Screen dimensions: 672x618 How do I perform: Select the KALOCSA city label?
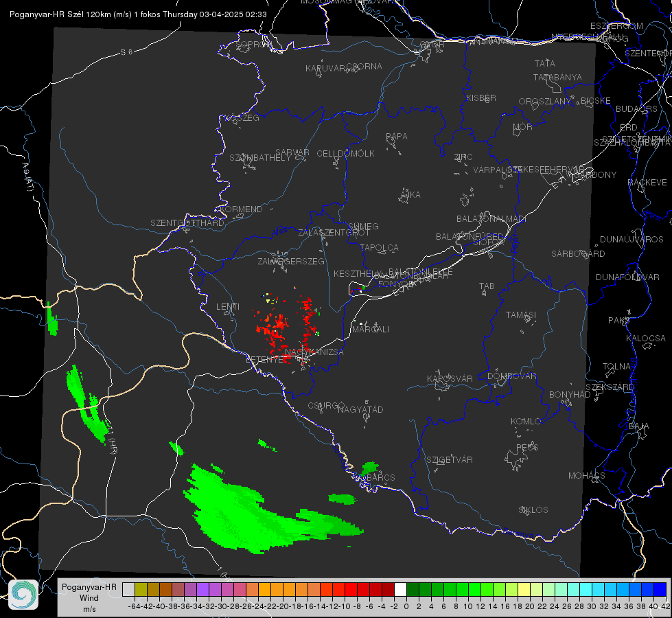click(x=645, y=339)
